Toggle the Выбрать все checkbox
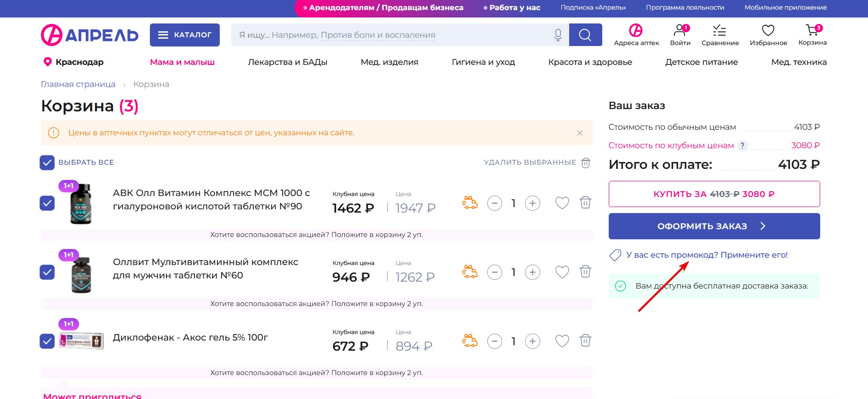This screenshot has height=399, width=868. tap(47, 162)
